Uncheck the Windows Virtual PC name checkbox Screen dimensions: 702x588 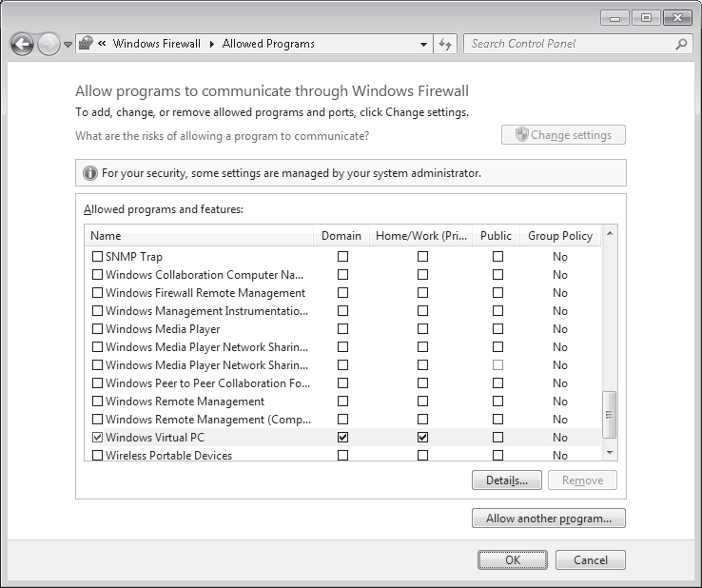click(x=97, y=437)
